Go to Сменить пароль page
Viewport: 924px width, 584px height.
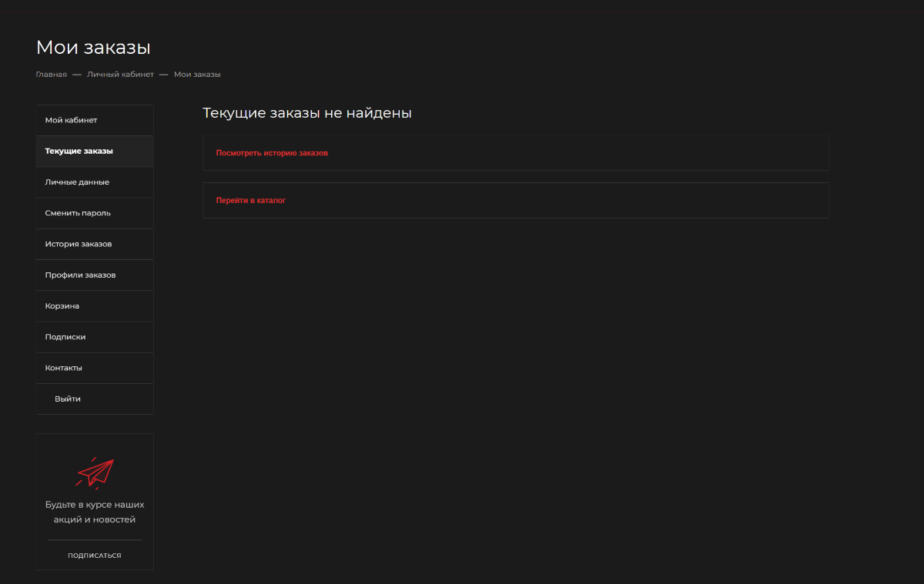tap(78, 213)
